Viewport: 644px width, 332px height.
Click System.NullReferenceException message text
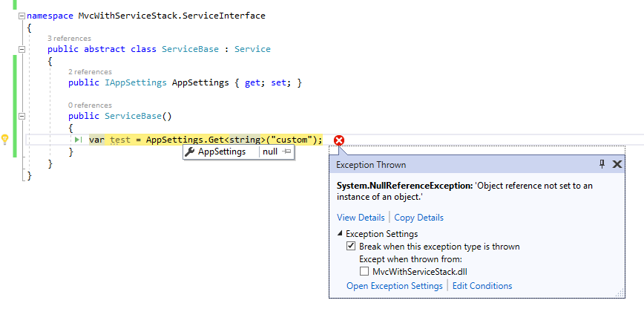tap(464, 191)
